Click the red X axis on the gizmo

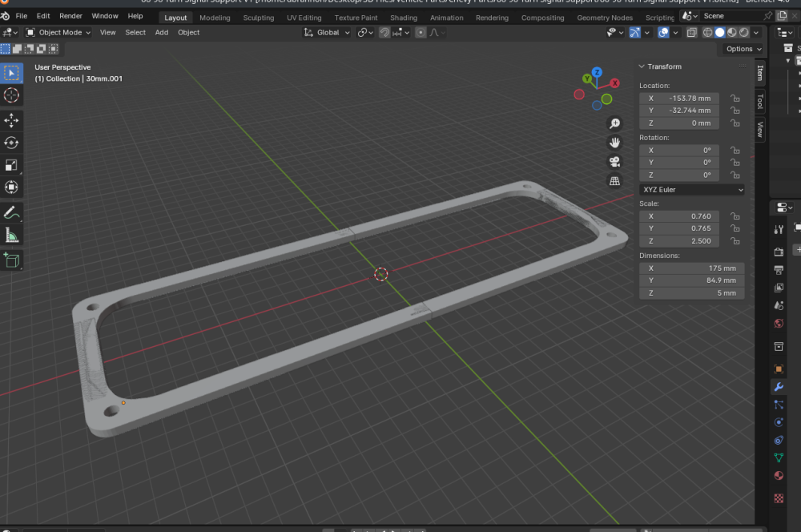pyautogui.click(x=614, y=83)
